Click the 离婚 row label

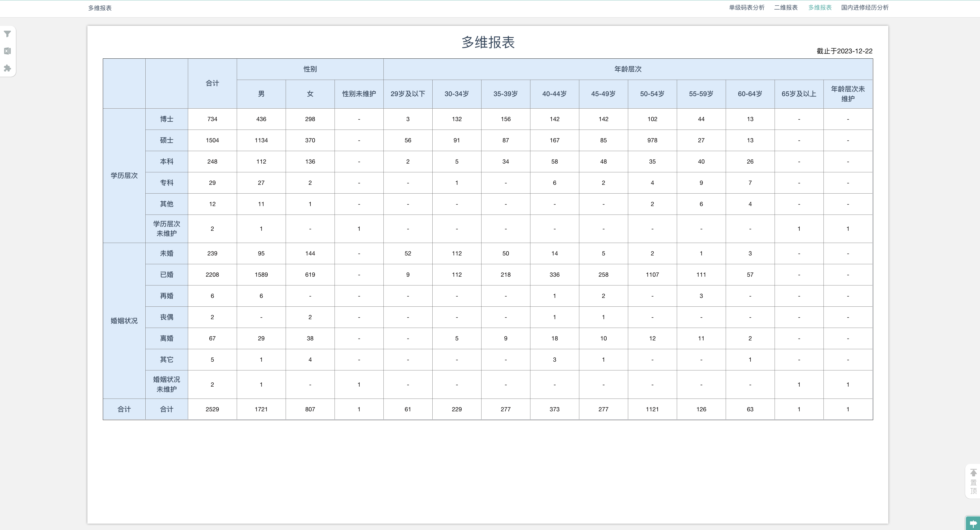tap(167, 338)
